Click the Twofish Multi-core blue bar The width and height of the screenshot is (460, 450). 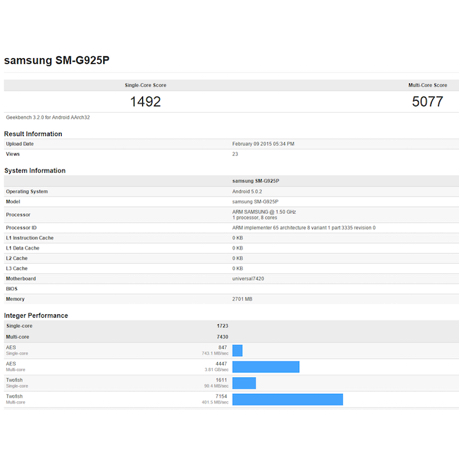point(288,400)
